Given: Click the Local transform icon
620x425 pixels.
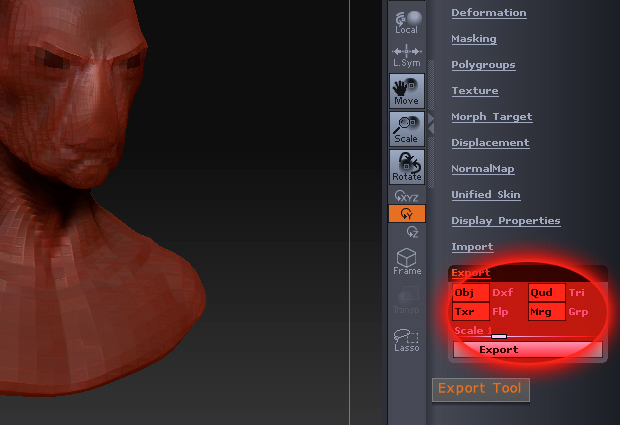Looking at the screenshot, I should (x=406, y=22).
